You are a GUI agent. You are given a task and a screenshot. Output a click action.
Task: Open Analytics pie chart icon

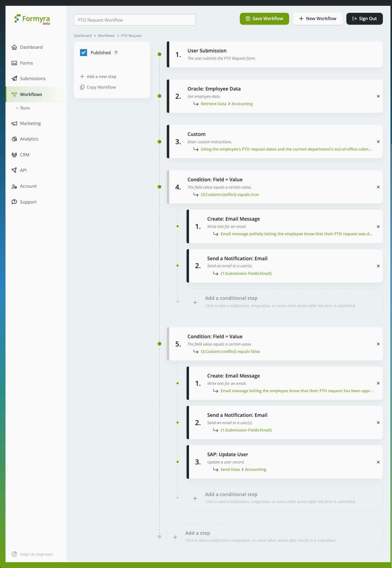tap(14, 139)
